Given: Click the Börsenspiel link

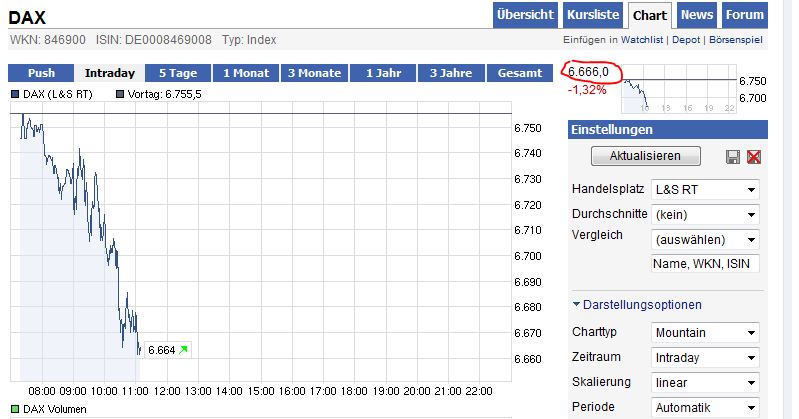Looking at the screenshot, I should click(x=736, y=40).
